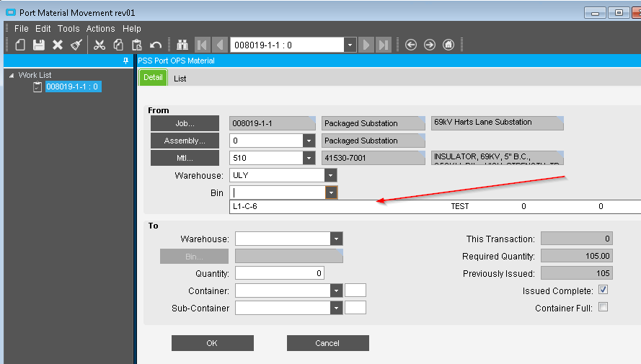Go to first record arrow
The image size is (641, 364).
pos(203,45)
